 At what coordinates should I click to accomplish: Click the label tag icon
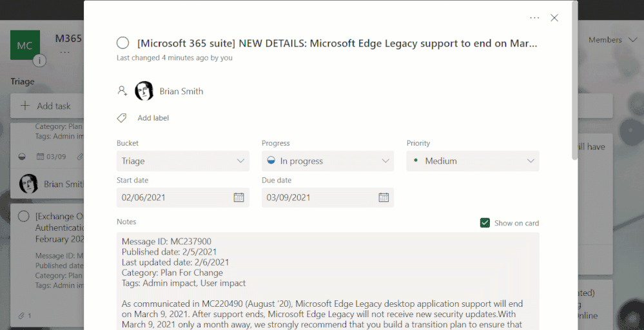pyautogui.click(x=122, y=118)
